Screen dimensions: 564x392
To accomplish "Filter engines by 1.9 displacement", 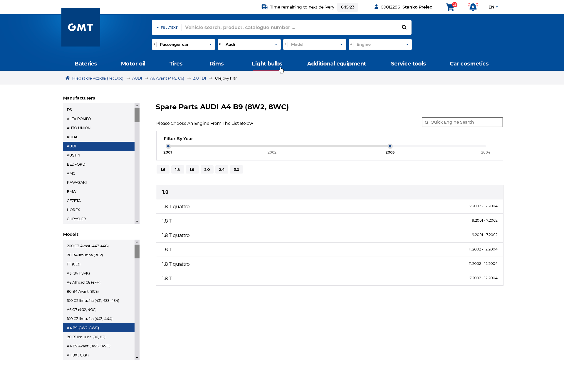I will (192, 169).
